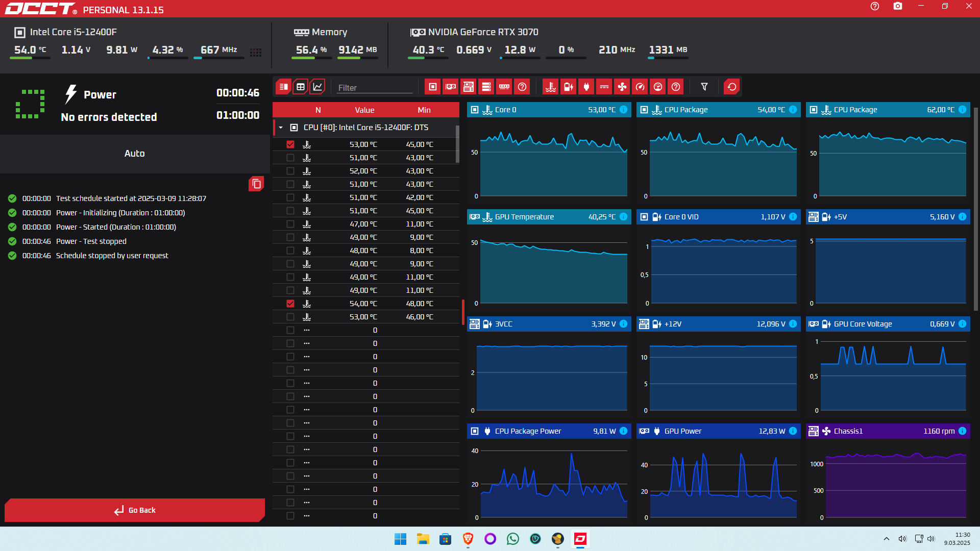Take a screenshot with the camera icon

click(x=898, y=6)
